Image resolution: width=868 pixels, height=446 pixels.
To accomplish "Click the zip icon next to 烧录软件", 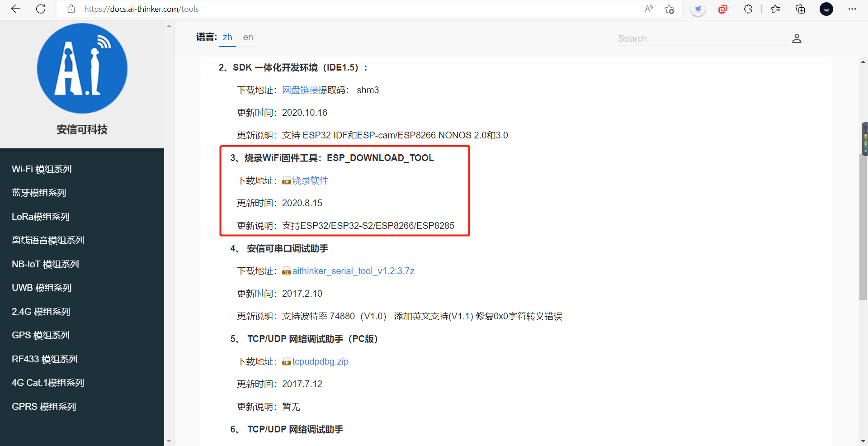I will click(287, 181).
